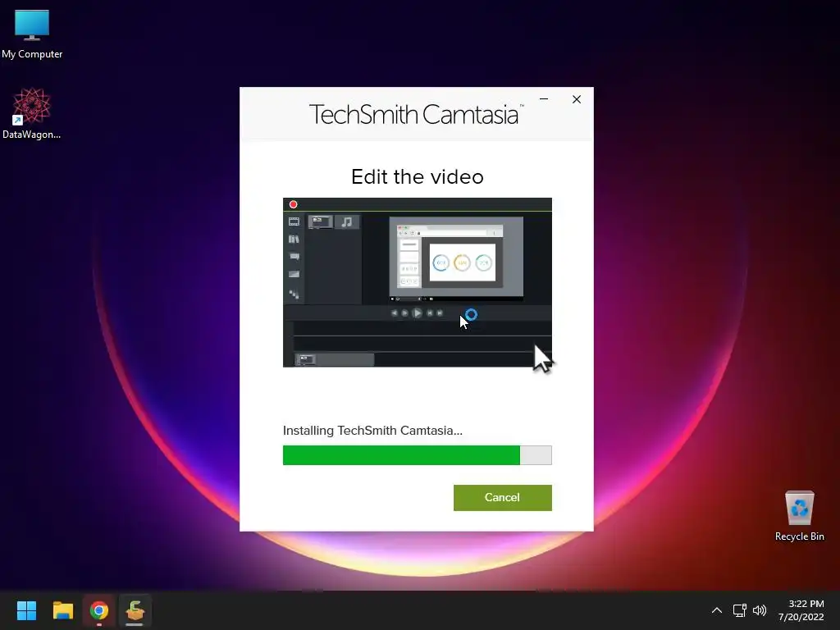840x630 pixels.
Task: Click the Installing TechSmith Camtasia status text
Action: click(x=372, y=431)
